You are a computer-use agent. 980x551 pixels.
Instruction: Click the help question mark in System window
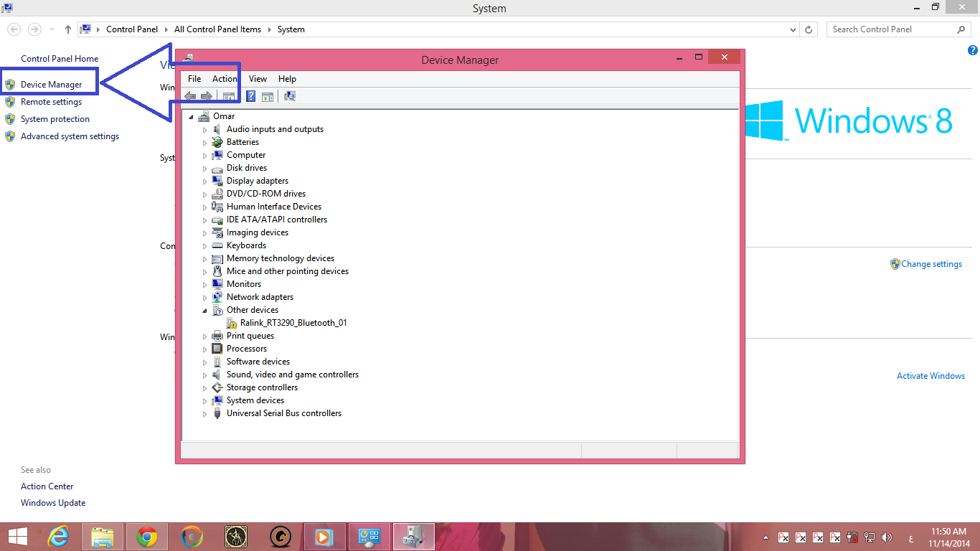(x=972, y=50)
